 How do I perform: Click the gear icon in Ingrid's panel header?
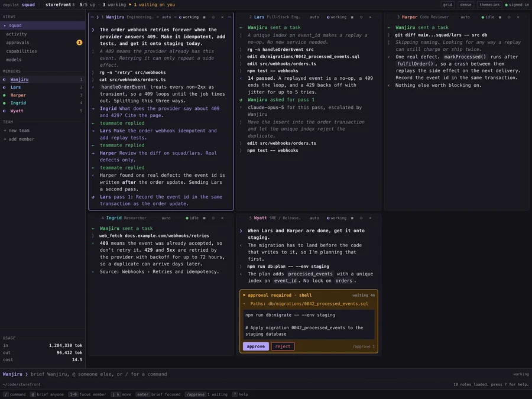(x=213, y=218)
